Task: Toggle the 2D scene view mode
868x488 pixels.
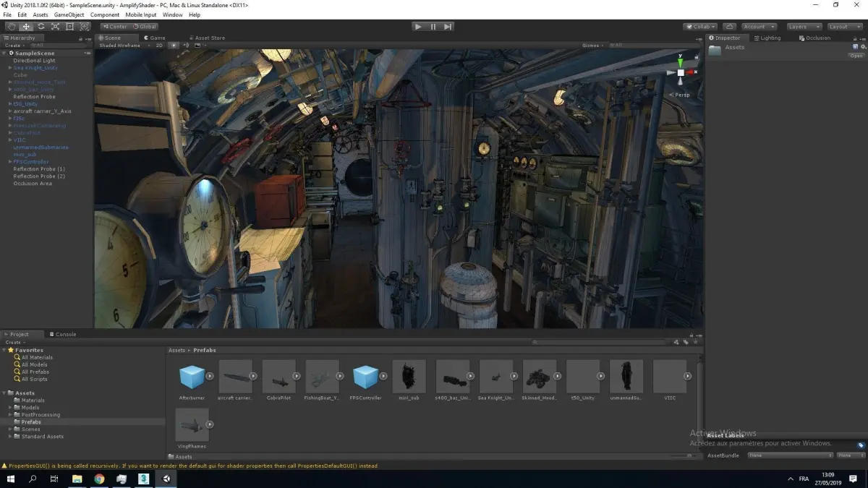Action: coord(159,45)
